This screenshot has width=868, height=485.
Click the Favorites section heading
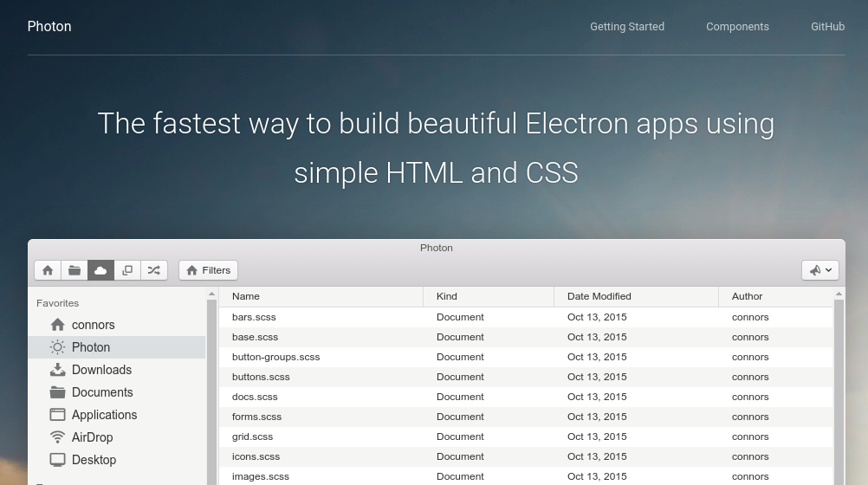(57, 303)
